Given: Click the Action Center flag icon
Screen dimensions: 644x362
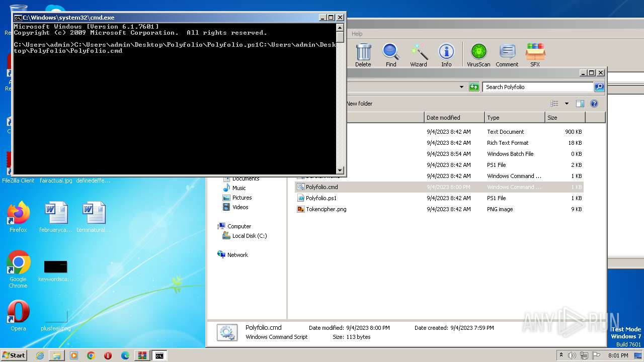Looking at the screenshot, I should click(x=597, y=355).
